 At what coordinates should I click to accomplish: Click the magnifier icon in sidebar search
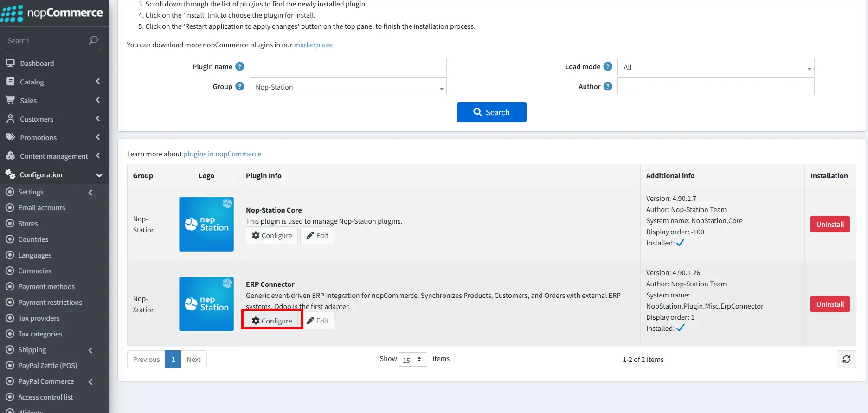[x=93, y=40]
